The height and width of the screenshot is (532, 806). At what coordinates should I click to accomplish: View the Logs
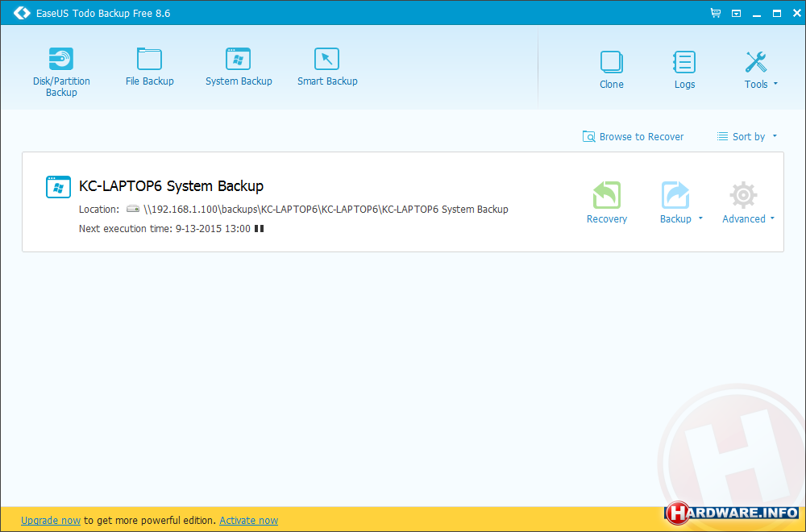pyautogui.click(x=684, y=70)
